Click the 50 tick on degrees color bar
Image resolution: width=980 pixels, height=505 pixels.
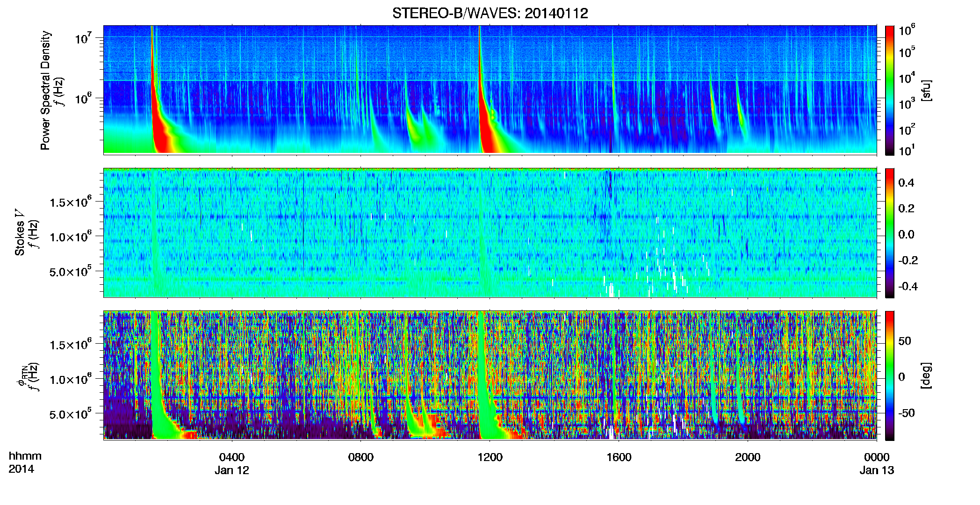click(x=905, y=341)
